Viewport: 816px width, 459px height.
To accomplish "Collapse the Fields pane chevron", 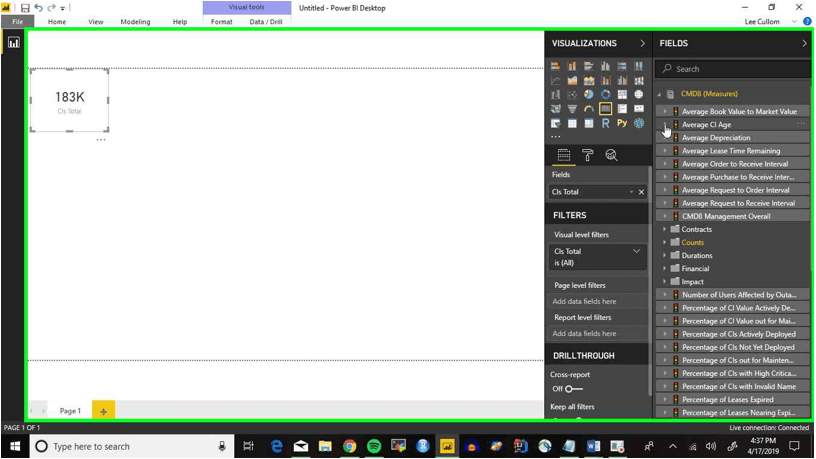I will tap(804, 43).
